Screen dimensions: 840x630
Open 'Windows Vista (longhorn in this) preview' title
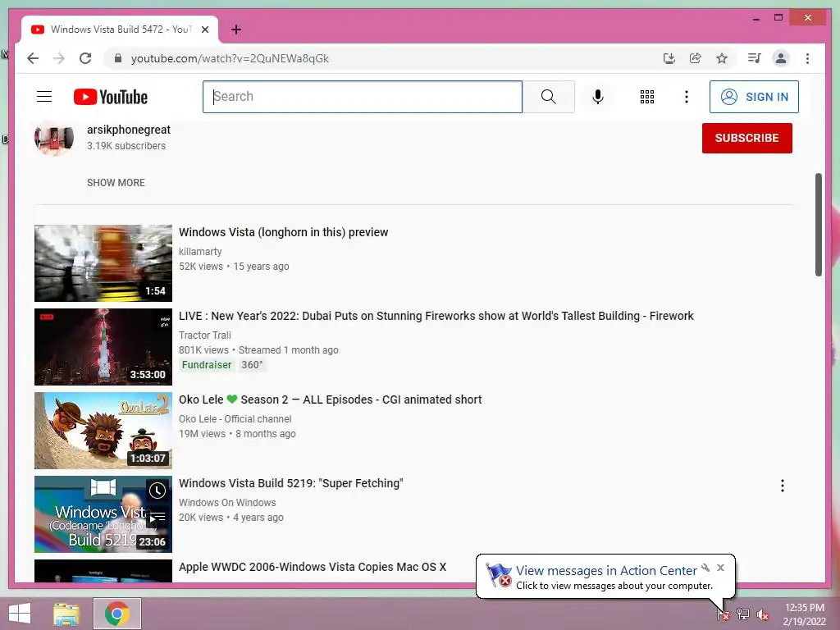(x=283, y=232)
